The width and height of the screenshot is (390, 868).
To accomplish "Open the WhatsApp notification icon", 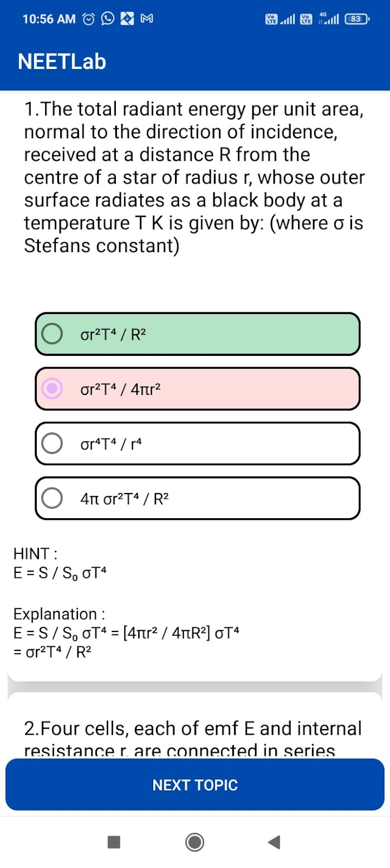I will point(108,19).
